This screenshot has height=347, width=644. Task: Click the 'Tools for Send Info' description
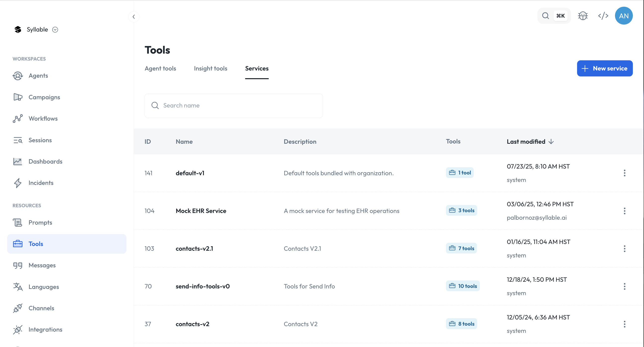(x=309, y=286)
